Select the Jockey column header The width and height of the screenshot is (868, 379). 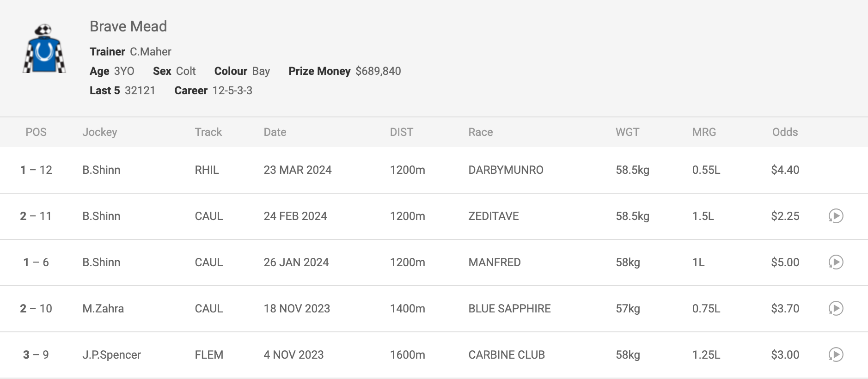(x=99, y=132)
